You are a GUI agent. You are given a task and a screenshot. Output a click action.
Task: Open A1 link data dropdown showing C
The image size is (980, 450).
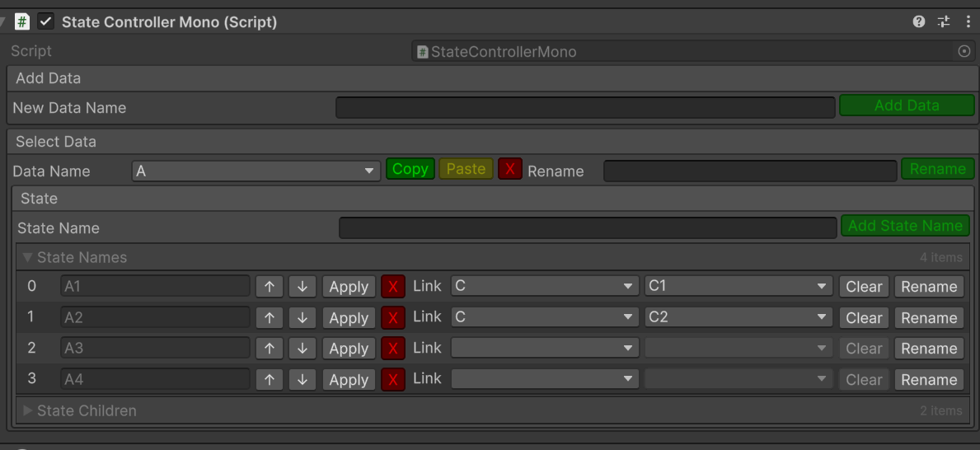545,286
